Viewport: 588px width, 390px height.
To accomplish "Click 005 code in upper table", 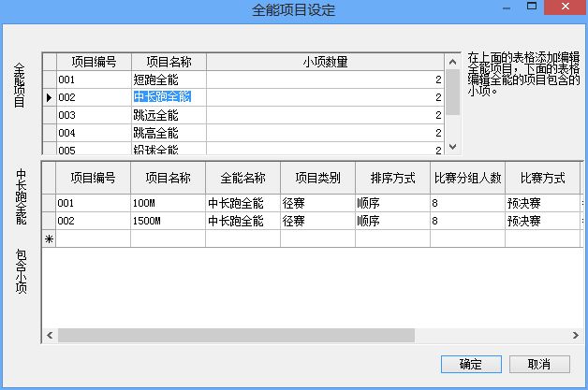I will coord(95,149).
